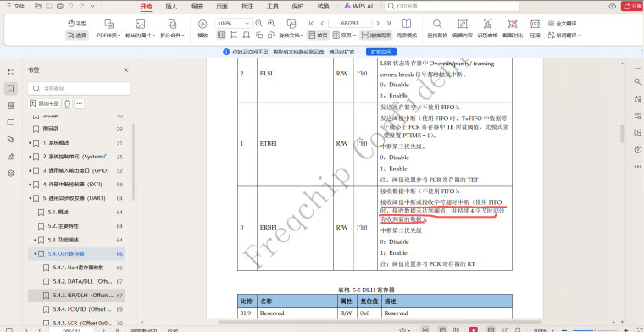
Task: Click the 全文翻译 full translation button
Action: (563, 24)
